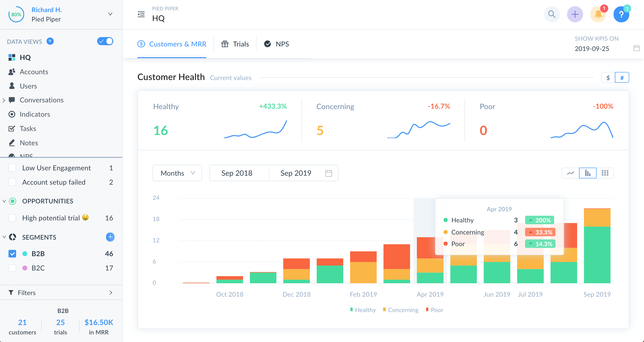Switch to grid chart view
644x342 pixels.
click(x=605, y=173)
